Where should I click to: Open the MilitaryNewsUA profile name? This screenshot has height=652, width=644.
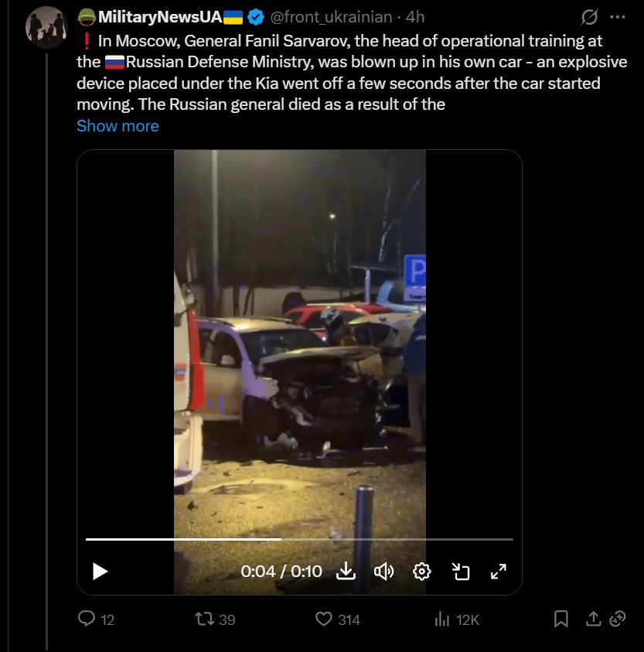pos(160,17)
